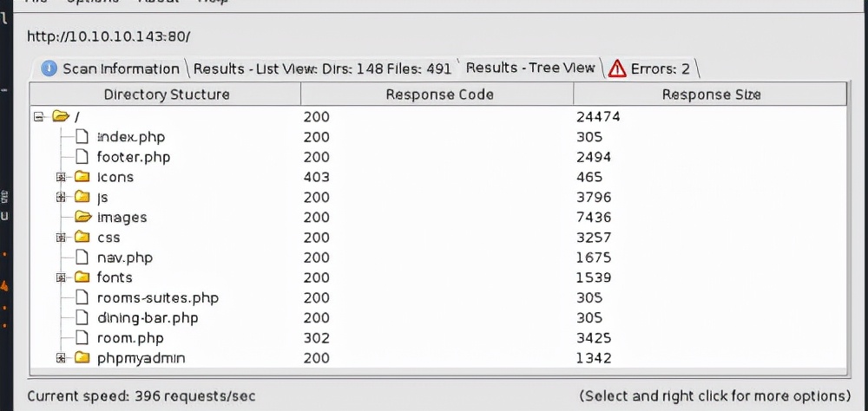Expand the js folder node
Screen dimensions: 868x411
click(x=61, y=198)
